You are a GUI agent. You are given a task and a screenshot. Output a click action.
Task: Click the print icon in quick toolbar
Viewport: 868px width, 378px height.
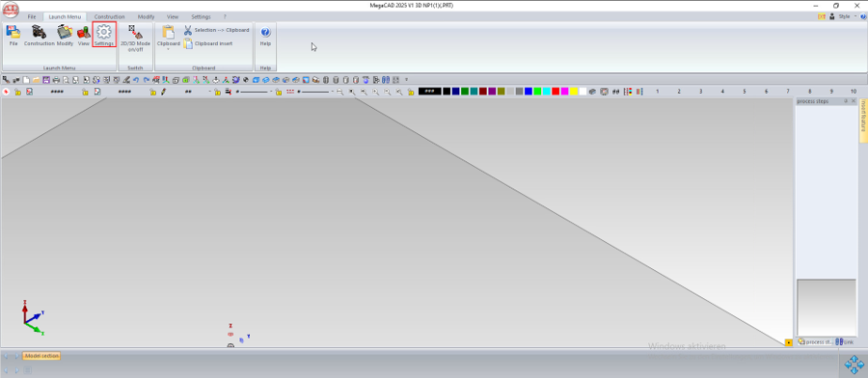point(56,80)
